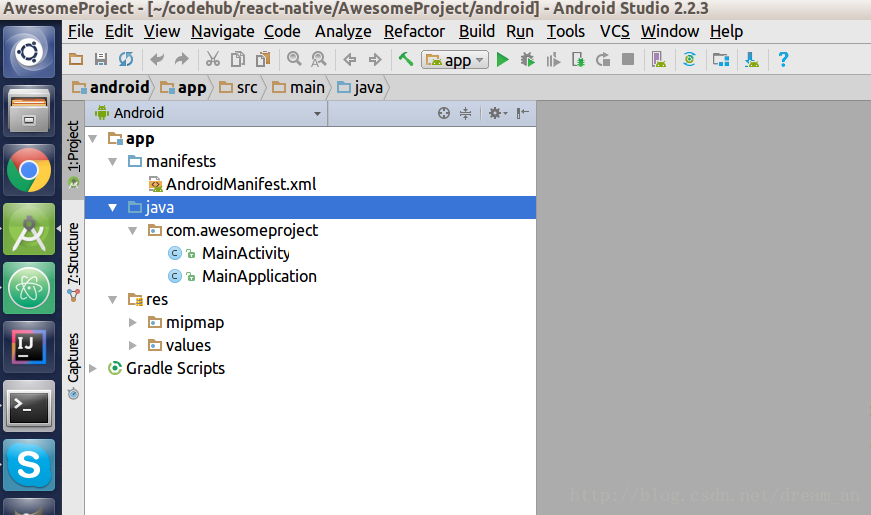The width and height of the screenshot is (871, 515).
Task: Click the Replace magnifier icon
Action: point(318,59)
